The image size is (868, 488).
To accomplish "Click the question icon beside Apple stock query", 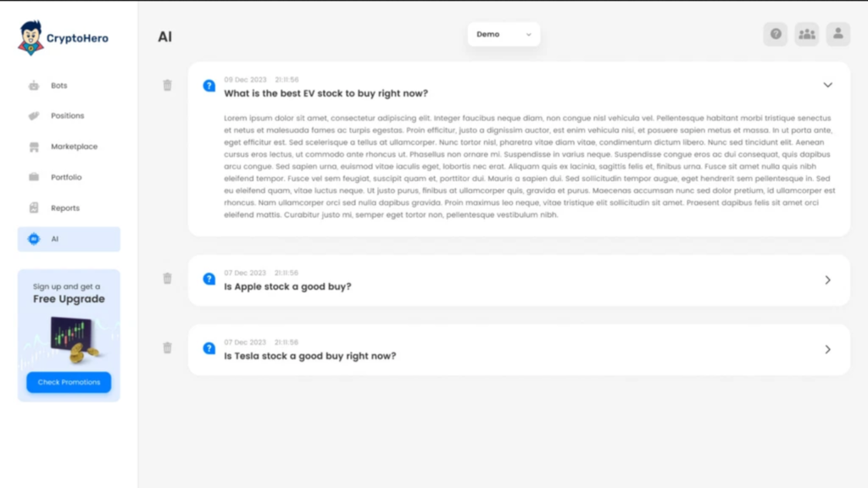I will click(x=209, y=279).
